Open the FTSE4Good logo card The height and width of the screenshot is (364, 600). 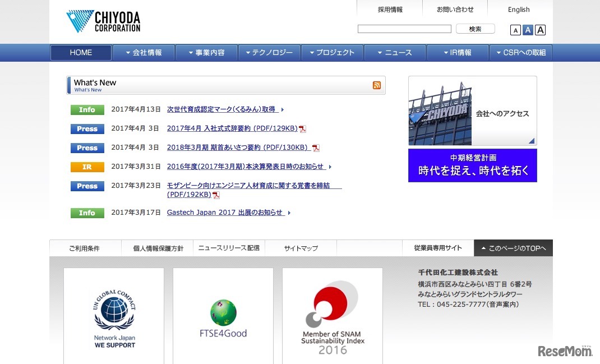coord(223,316)
